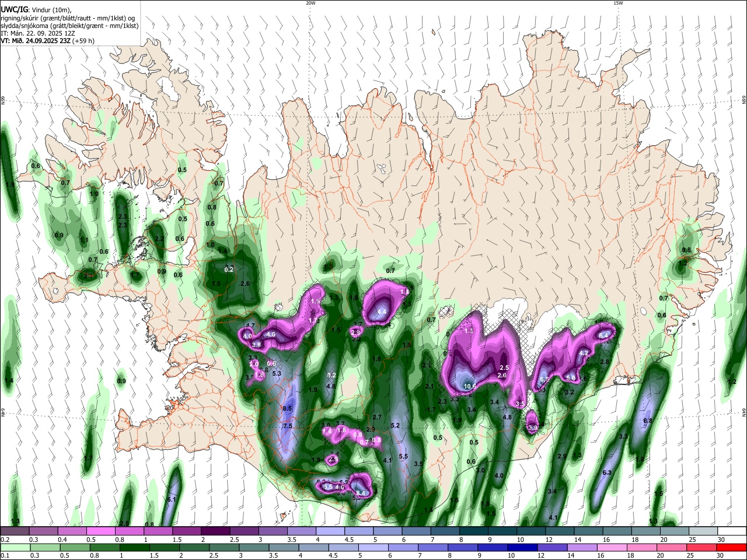This screenshot has width=747, height=560.
Task: Click the 8.4 value in the purple southern patch
Action: [x=361, y=494]
